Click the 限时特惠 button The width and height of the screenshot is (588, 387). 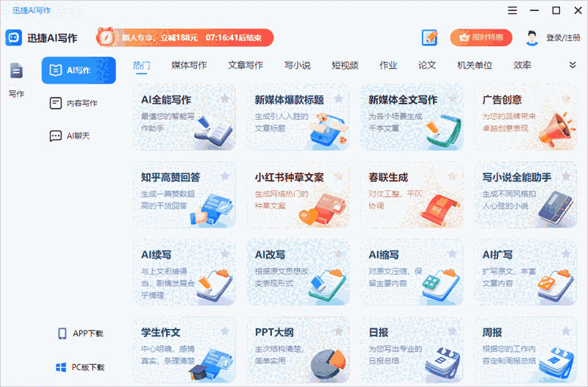(481, 38)
